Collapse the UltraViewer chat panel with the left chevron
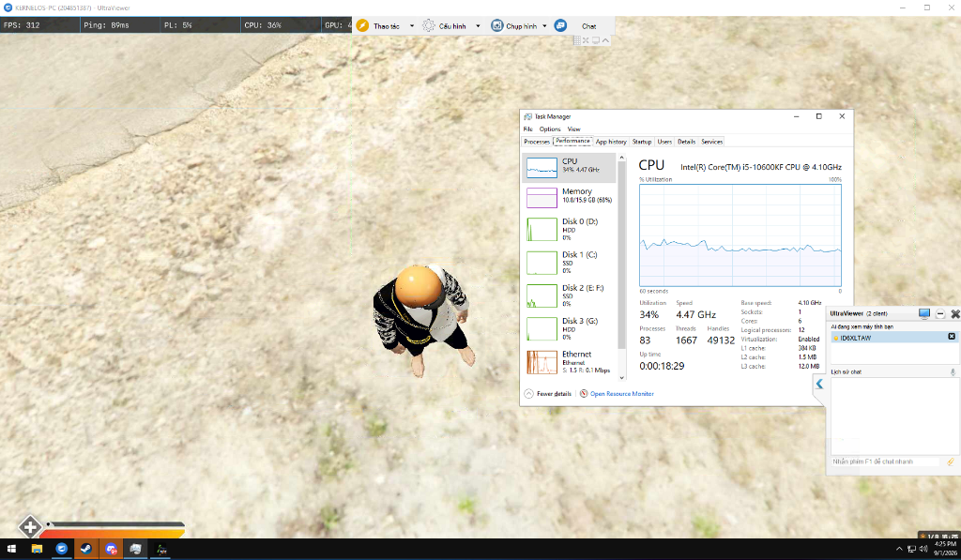 (x=819, y=385)
